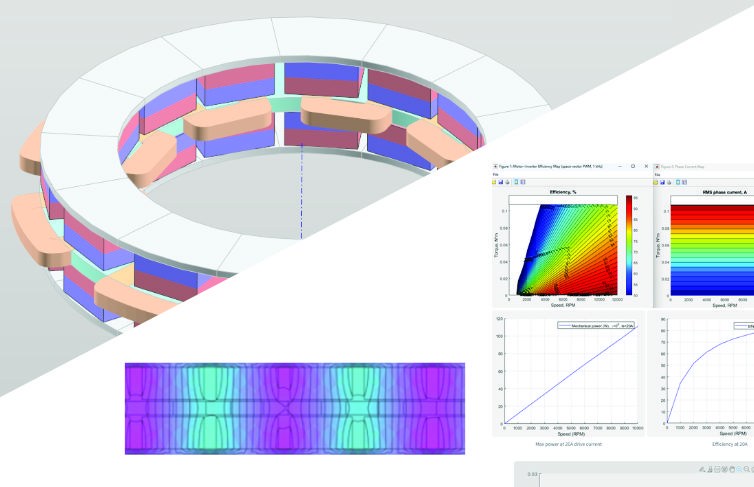Maximize the Figure 1 efficiency map window
The image size is (754, 487).
(x=633, y=166)
